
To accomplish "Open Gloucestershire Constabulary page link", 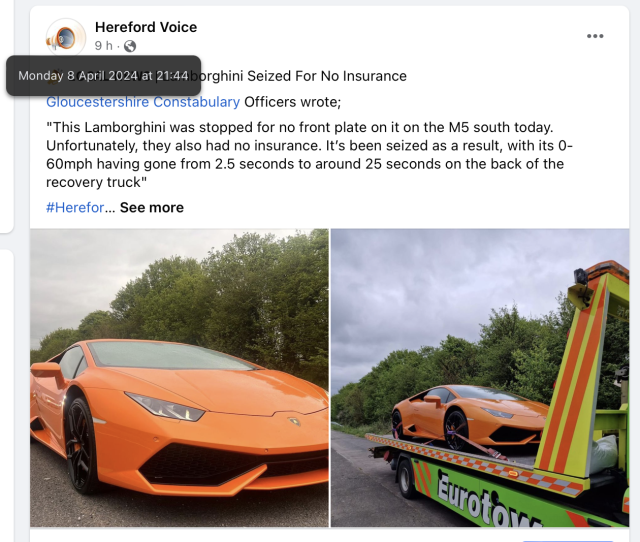I will (x=143, y=102).
